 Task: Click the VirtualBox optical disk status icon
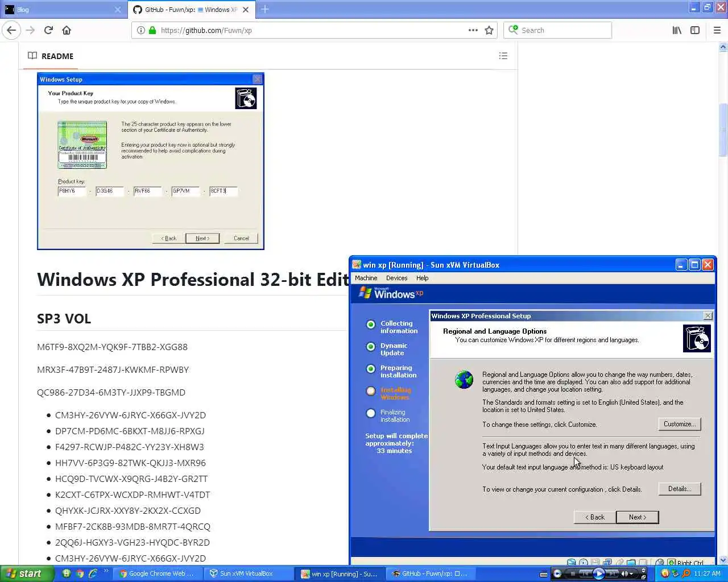(584, 563)
